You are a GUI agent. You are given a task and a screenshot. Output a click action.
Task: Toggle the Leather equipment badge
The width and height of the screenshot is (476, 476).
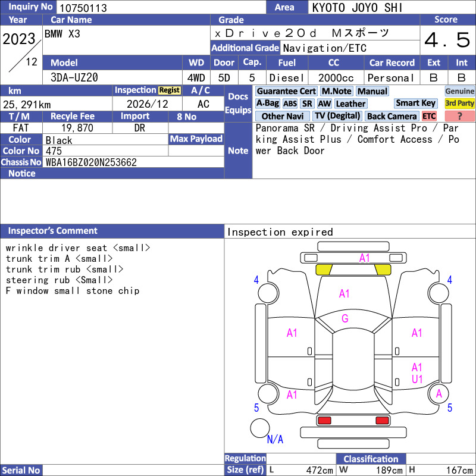click(350, 104)
